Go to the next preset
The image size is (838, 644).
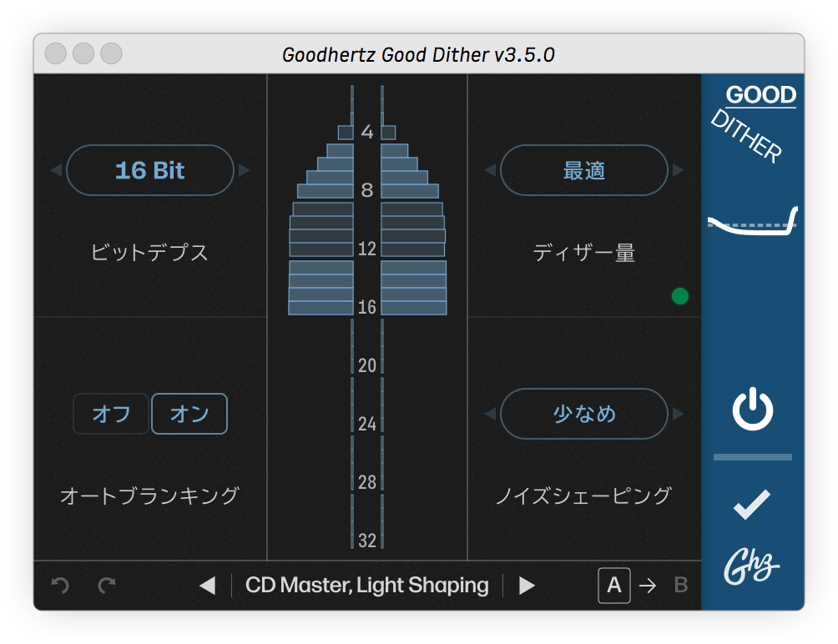click(527, 586)
